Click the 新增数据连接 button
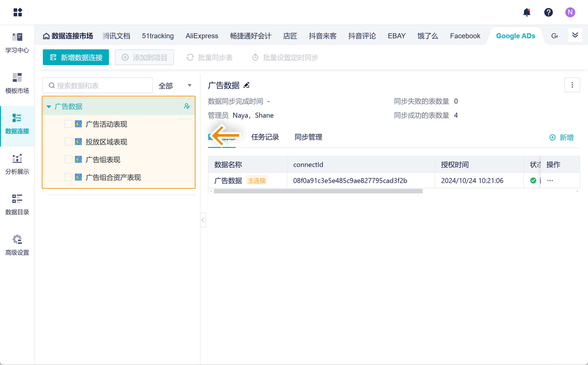 click(76, 57)
